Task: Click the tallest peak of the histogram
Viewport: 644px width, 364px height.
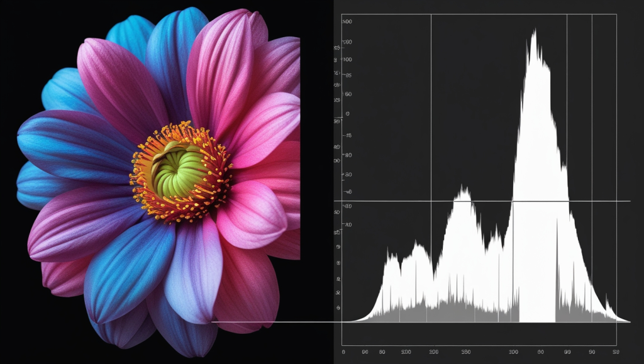Action: click(x=533, y=35)
